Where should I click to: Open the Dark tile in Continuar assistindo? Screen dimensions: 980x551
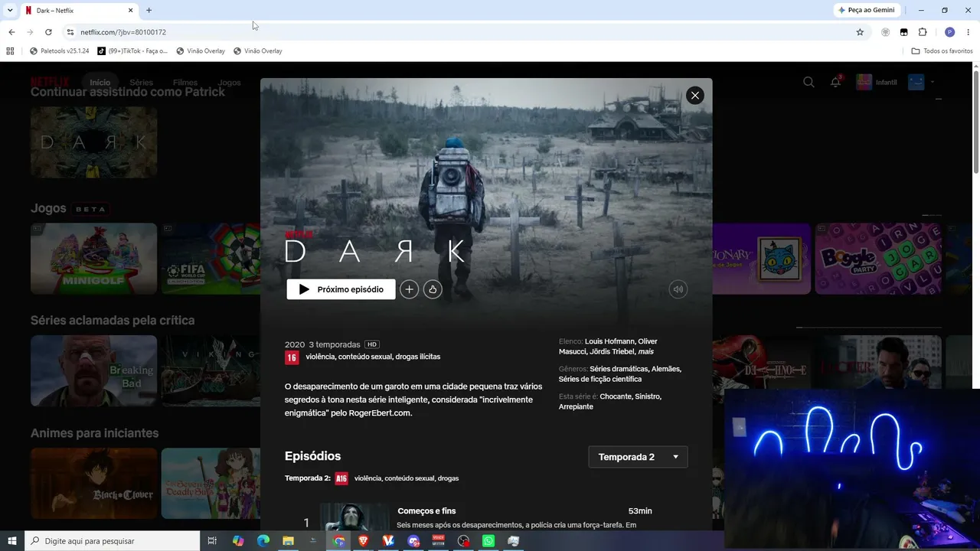(x=93, y=142)
